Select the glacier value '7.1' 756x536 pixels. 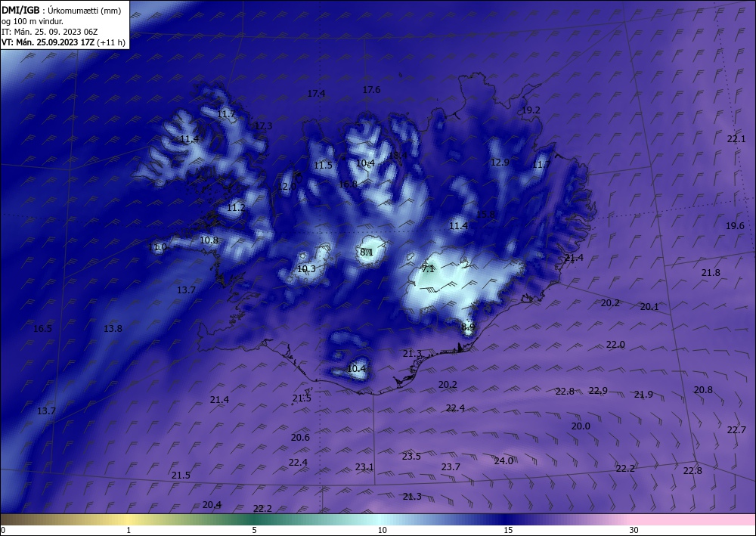tap(428, 269)
